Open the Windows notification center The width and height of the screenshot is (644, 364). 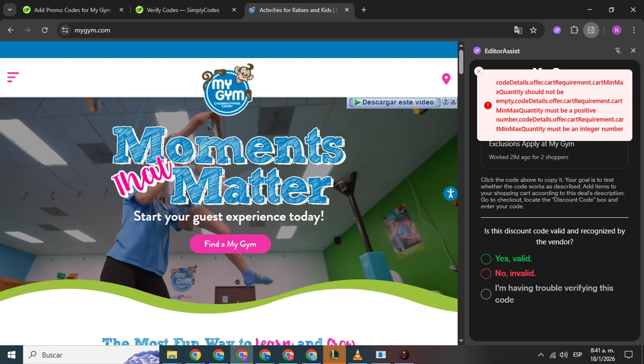pyautogui.click(x=629, y=355)
